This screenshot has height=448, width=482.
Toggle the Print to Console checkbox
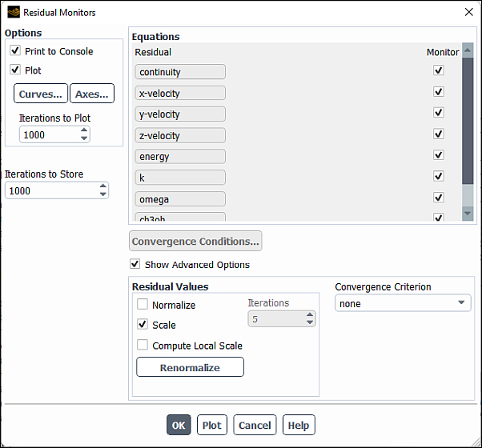pos(15,51)
